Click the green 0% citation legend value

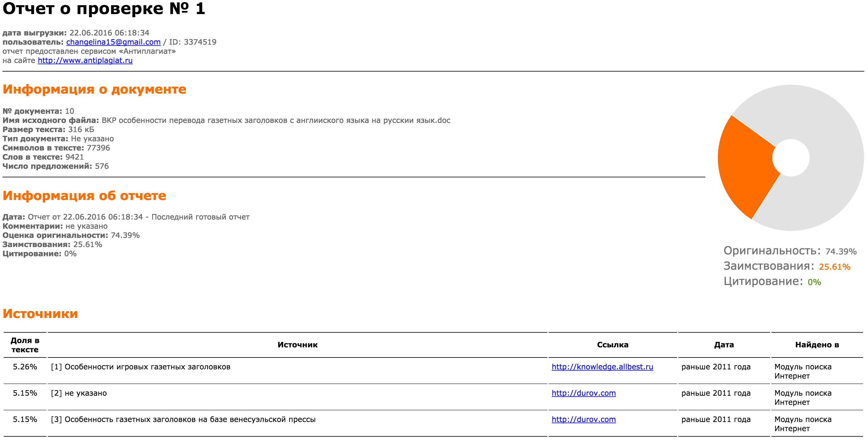tap(814, 282)
